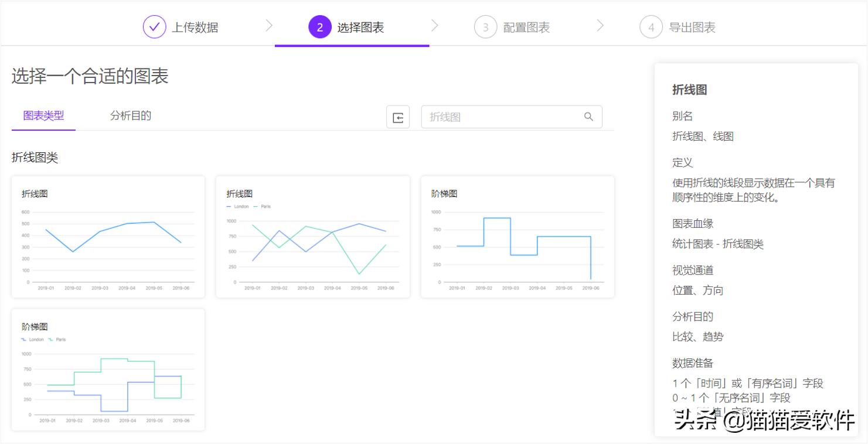Click the step 3 circle icon
The width and height of the screenshot is (868, 444).
click(x=485, y=27)
